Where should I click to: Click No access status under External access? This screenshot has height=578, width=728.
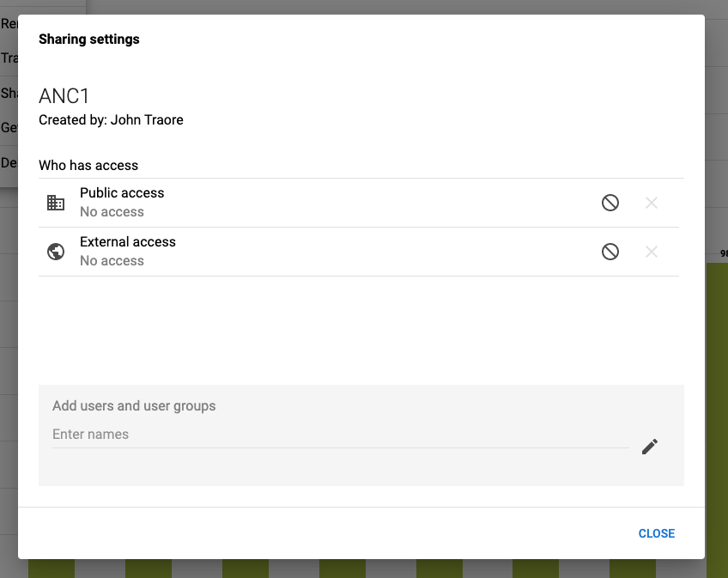[x=112, y=260]
